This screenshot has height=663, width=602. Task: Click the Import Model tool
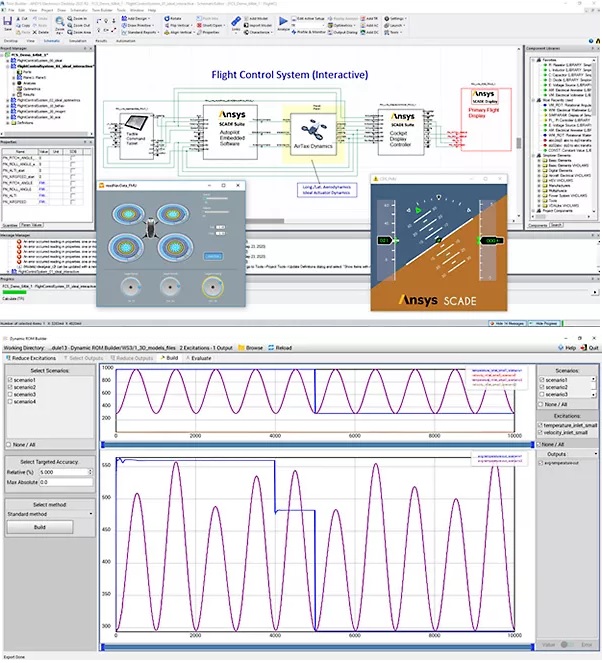(257, 25)
